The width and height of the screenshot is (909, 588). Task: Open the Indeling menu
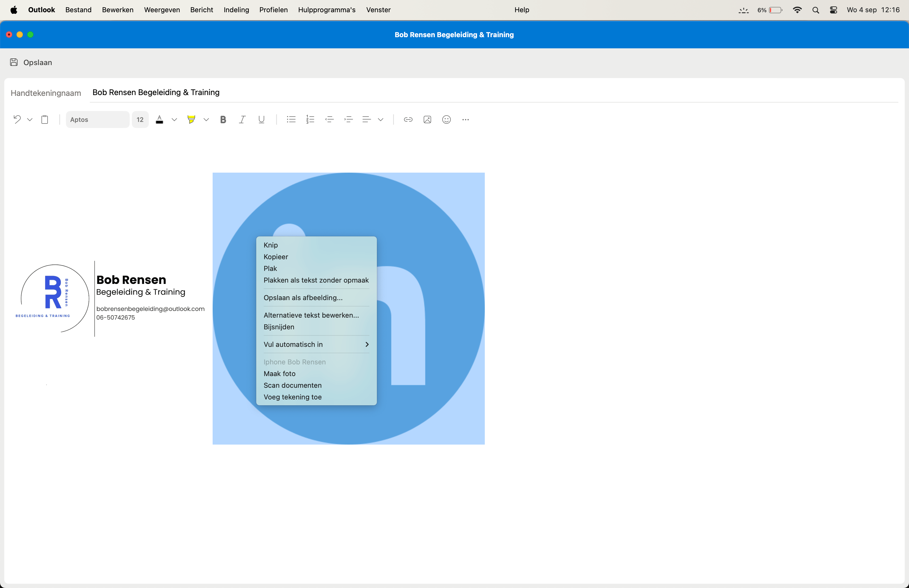click(236, 10)
